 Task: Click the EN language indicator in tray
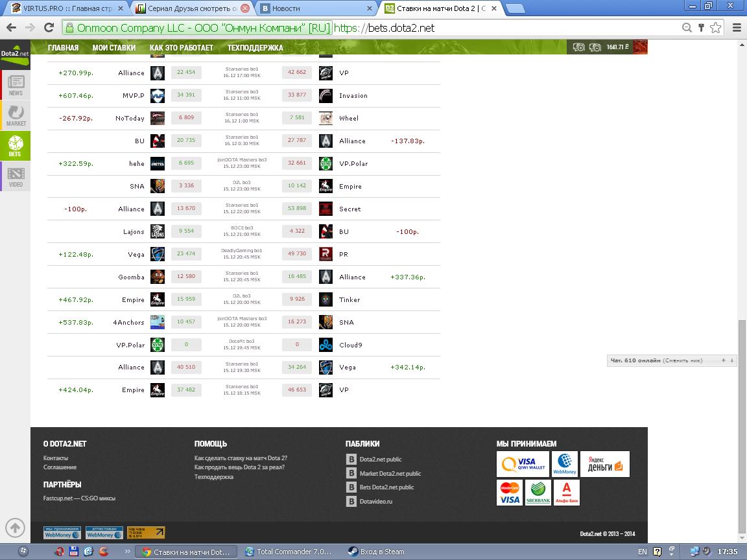[x=642, y=552]
